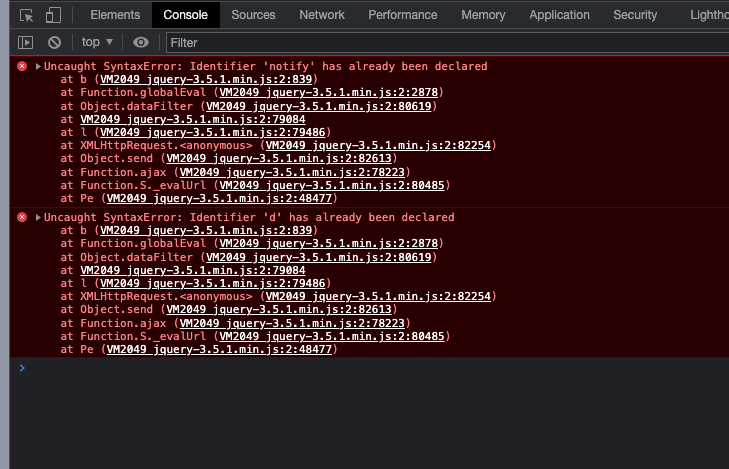Collapse the 'notify' SyntaxError stack trace
The height and width of the screenshot is (469, 729).
38,66
